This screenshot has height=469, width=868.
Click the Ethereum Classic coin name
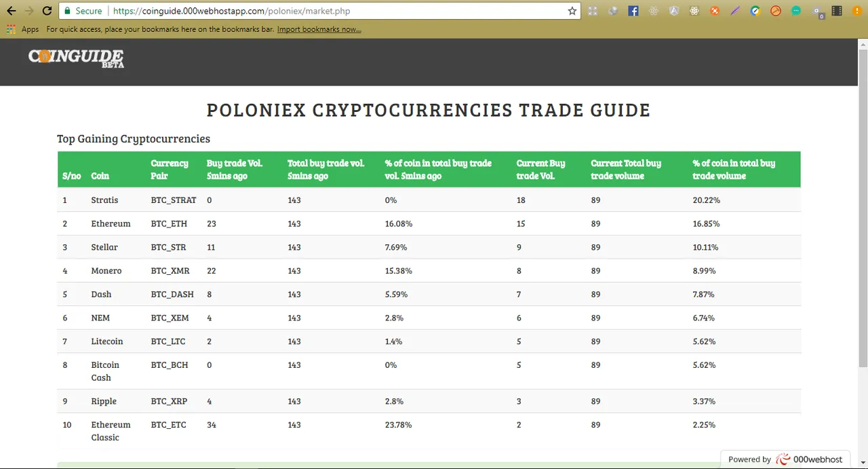click(111, 431)
